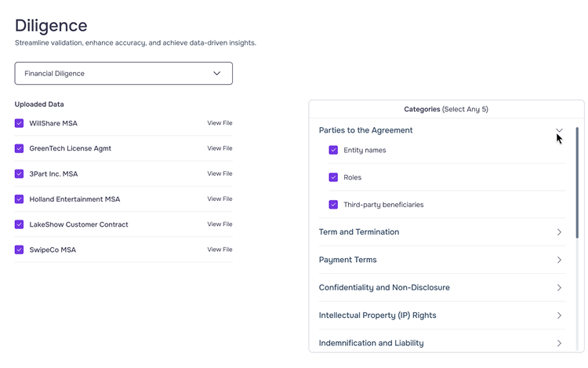View the GreenTech License Agmt file
Image resolution: width=588 pixels, height=368 pixels.
point(220,148)
